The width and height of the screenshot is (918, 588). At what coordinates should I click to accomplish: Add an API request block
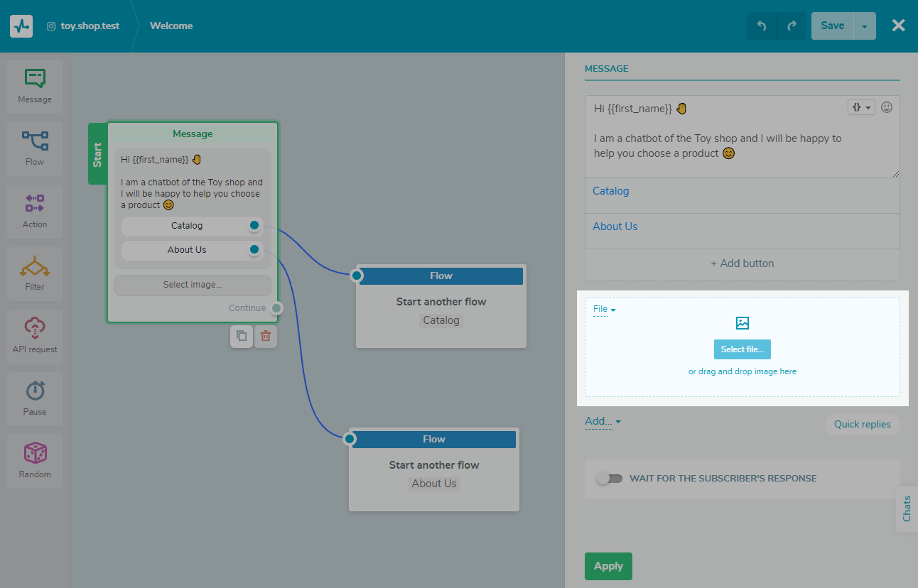[35, 336]
